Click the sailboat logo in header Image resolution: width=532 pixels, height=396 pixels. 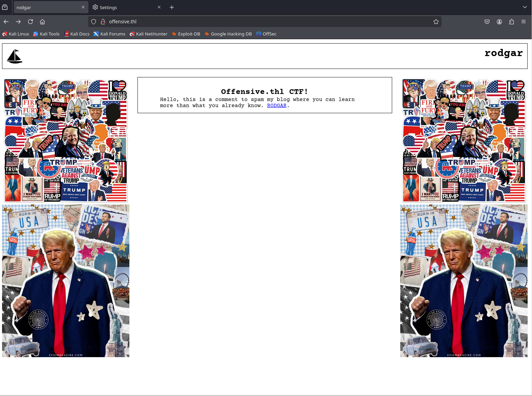tap(15, 56)
